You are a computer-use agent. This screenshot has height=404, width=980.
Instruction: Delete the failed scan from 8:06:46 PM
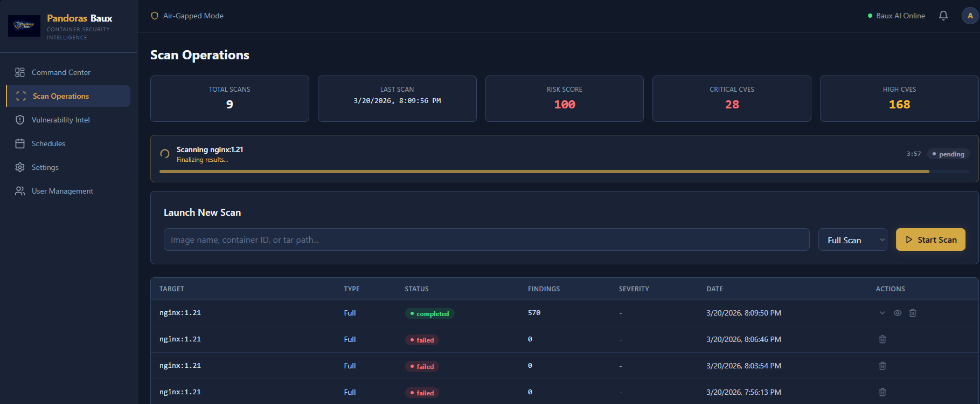click(882, 339)
